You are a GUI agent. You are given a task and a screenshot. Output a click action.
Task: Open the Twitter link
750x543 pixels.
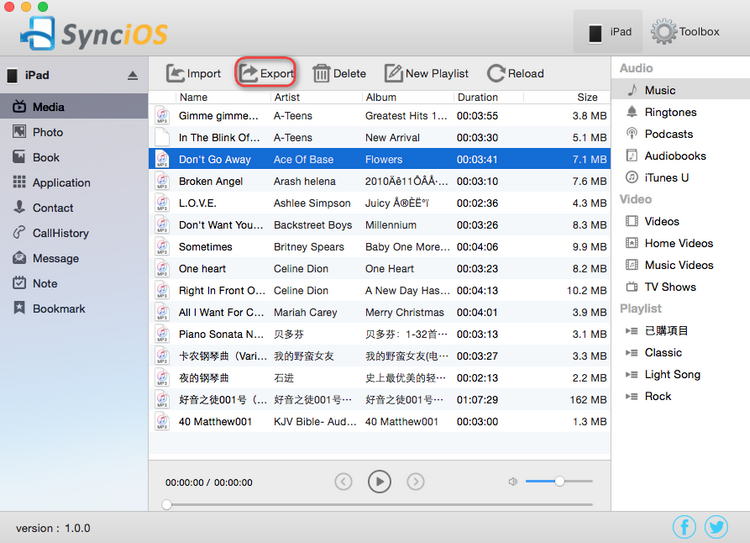[716, 527]
